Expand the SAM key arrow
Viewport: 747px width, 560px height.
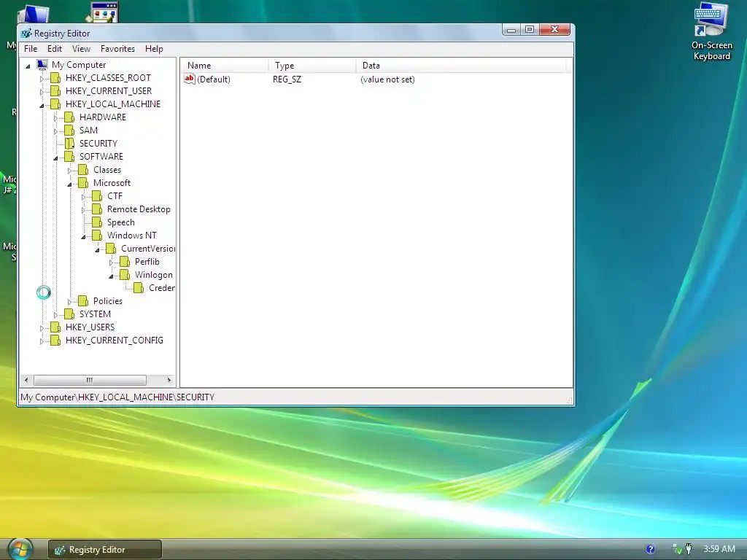pyautogui.click(x=55, y=131)
